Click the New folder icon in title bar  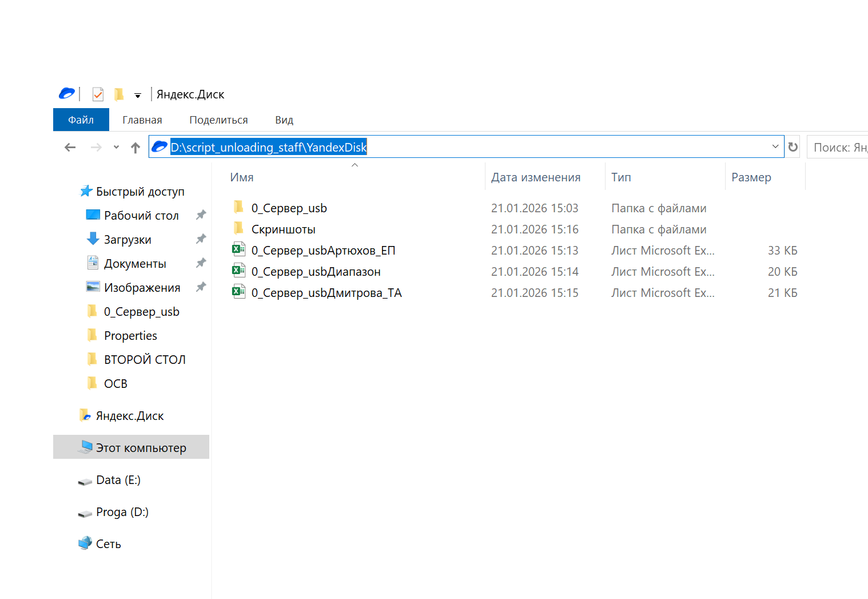(119, 94)
